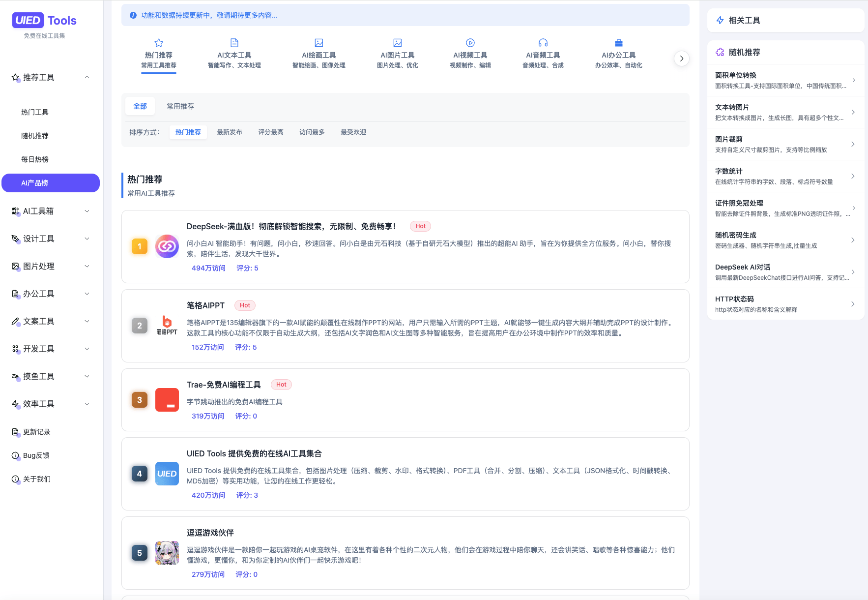The width and height of the screenshot is (868, 600).
Task: Click the 笔格AIPPT app logo
Action: (167, 326)
